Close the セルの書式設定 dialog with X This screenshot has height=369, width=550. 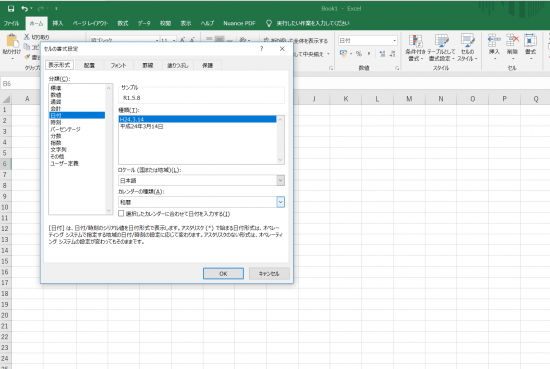282,49
